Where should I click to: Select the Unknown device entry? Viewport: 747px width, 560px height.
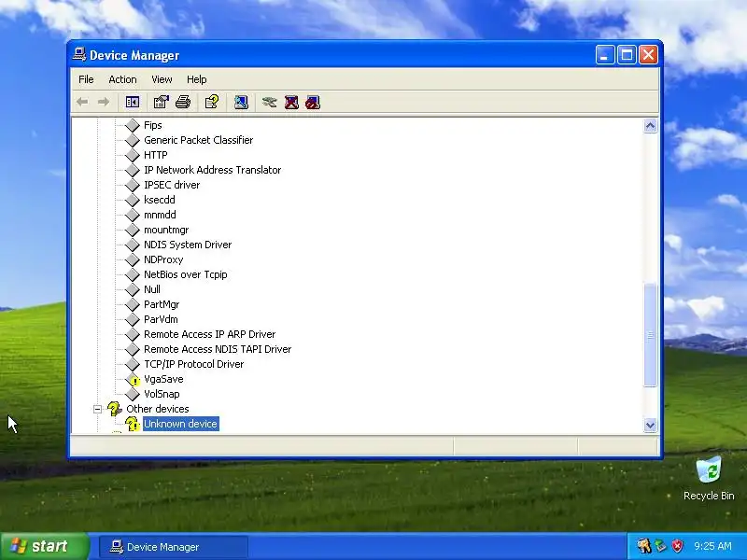coord(180,424)
